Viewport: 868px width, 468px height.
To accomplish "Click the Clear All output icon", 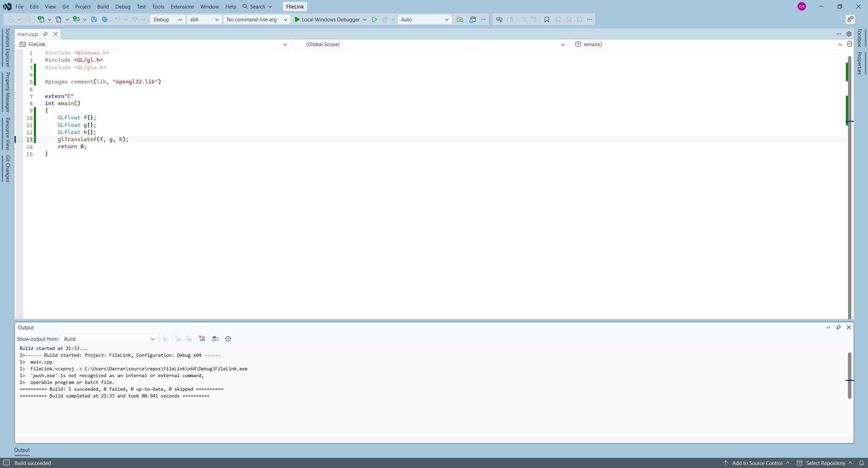I will [x=202, y=338].
